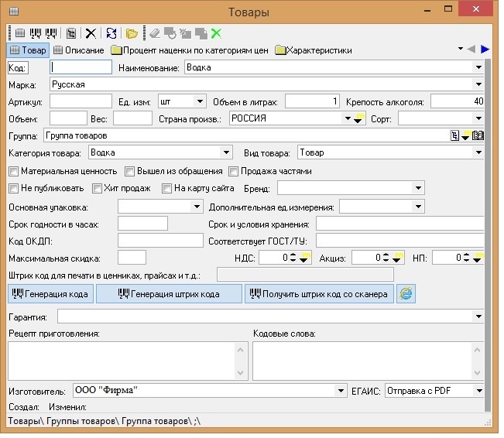Open the Дополнительная ед.измерения dropdown
Screen dimensions: 504x438
[418, 207]
